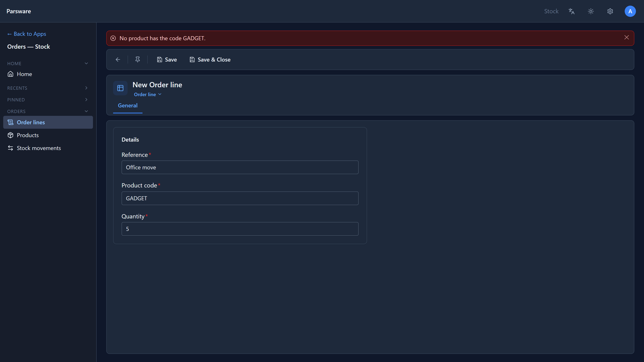Click the error circle icon in alert
The image size is (644, 362).
pos(113,38)
